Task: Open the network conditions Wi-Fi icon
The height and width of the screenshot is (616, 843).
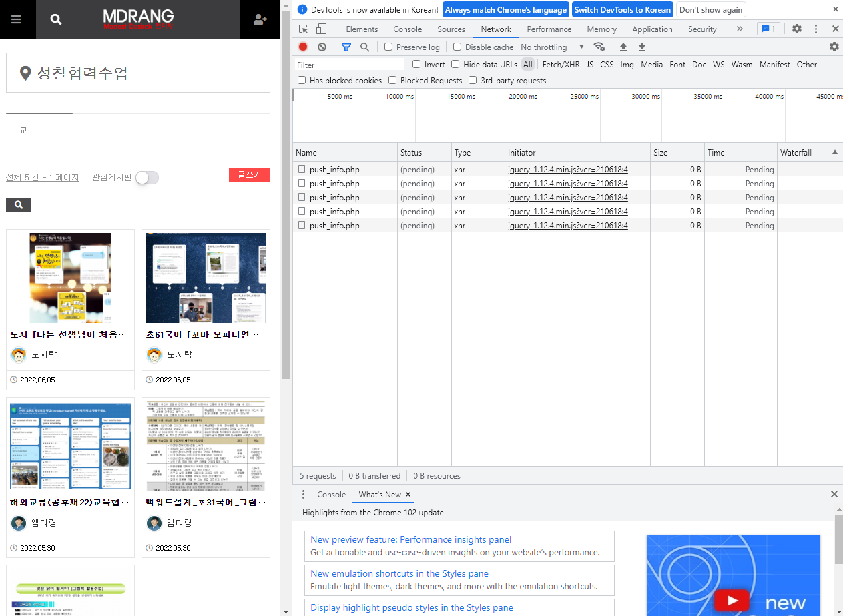Action: click(599, 47)
